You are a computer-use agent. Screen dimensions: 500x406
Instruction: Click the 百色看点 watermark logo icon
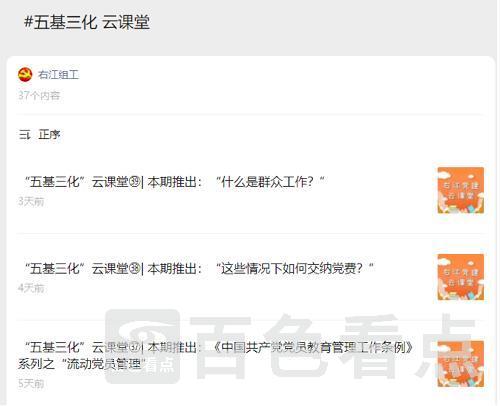(143, 346)
